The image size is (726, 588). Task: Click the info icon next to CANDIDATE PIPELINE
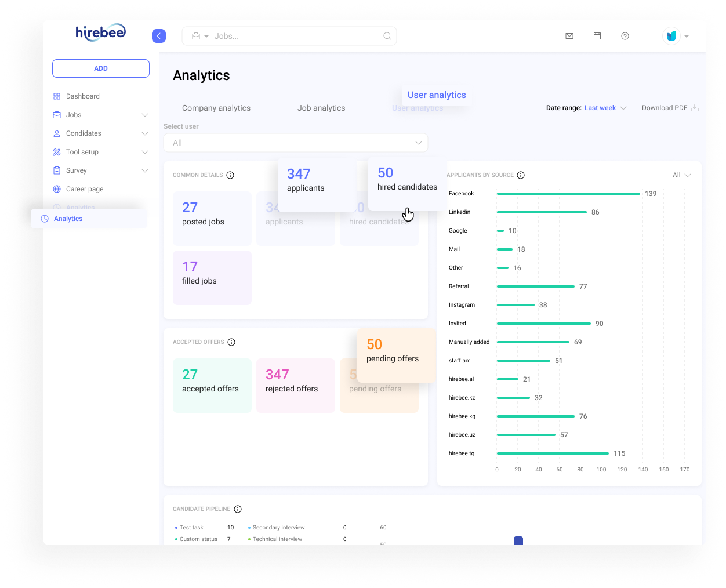click(238, 509)
